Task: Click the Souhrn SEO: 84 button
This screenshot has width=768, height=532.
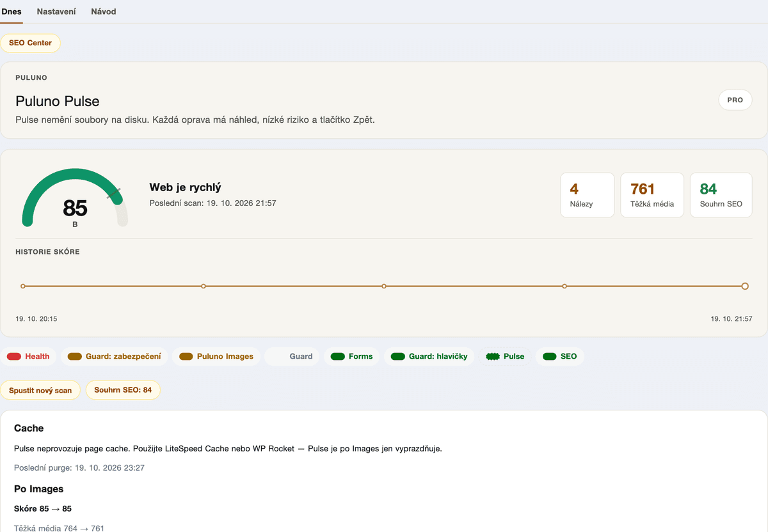Action: coord(123,390)
